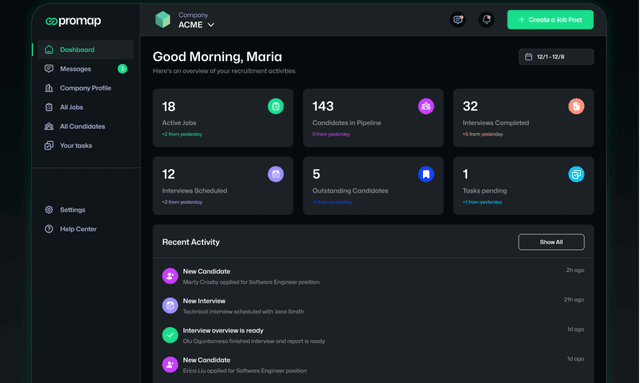This screenshot has height=383, width=640.
Task: Open the 12/1 - 12/8 date range picker
Action: pyautogui.click(x=556, y=57)
